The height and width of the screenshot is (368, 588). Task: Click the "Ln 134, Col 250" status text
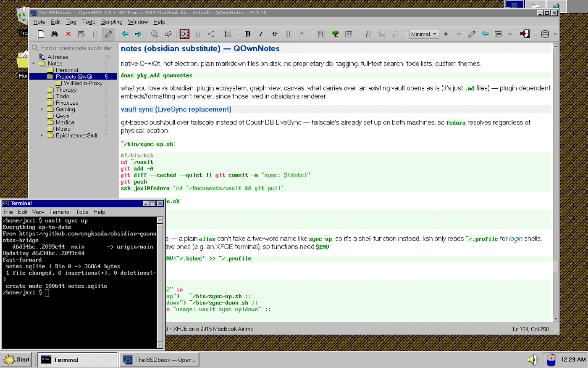(530, 329)
